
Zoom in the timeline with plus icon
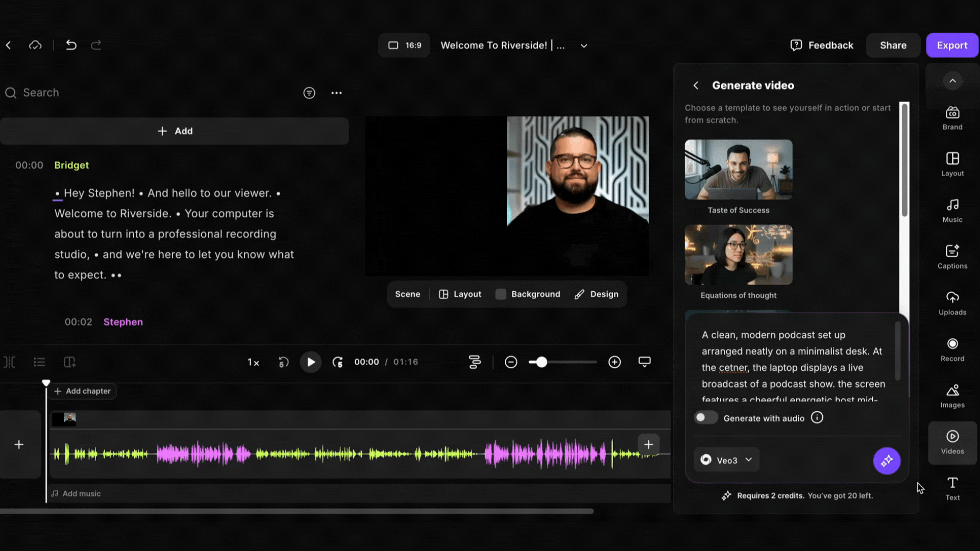(x=615, y=362)
